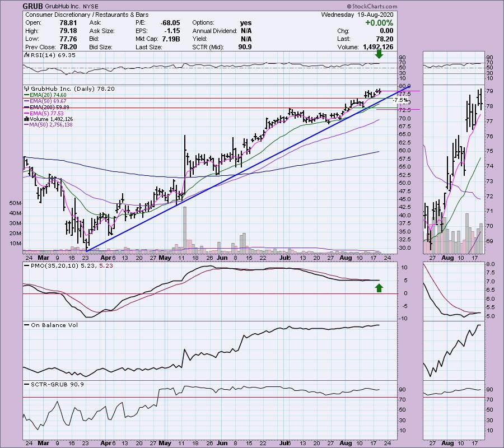Click the volume bars icon in the legend

pyautogui.click(x=26, y=119)
